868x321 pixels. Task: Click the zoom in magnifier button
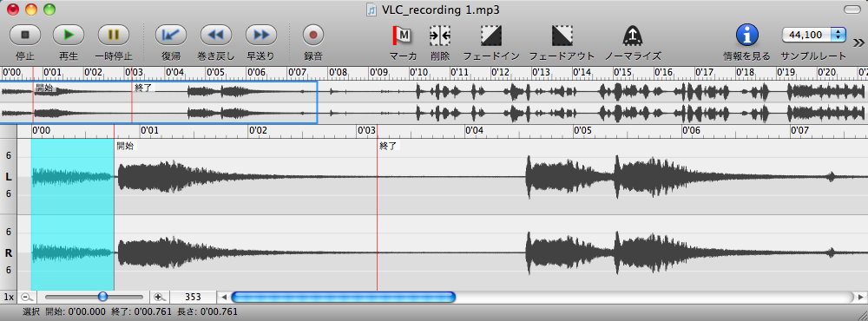pos(160,297)
